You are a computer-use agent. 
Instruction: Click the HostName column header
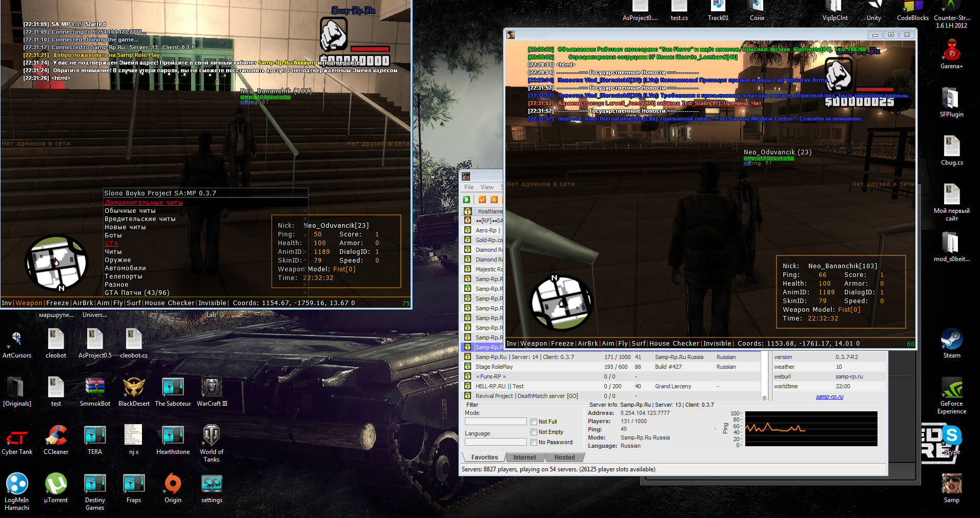coord(488,211)
